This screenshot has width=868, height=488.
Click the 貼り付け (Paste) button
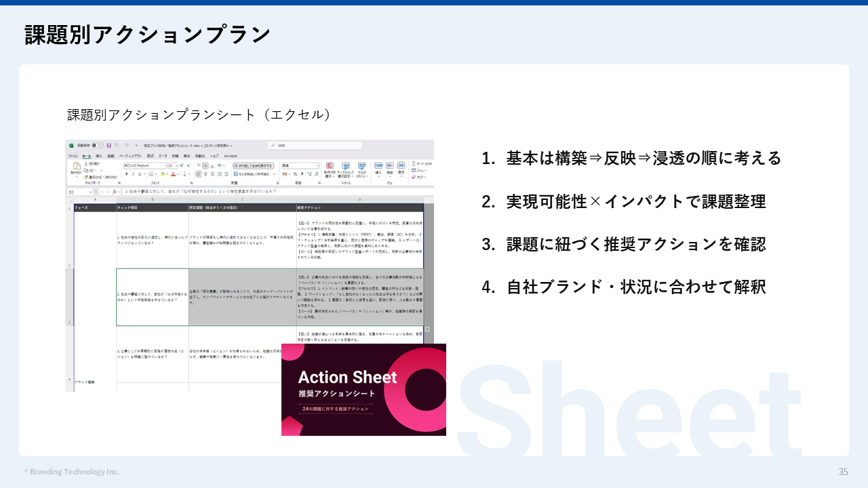(76, 167)
